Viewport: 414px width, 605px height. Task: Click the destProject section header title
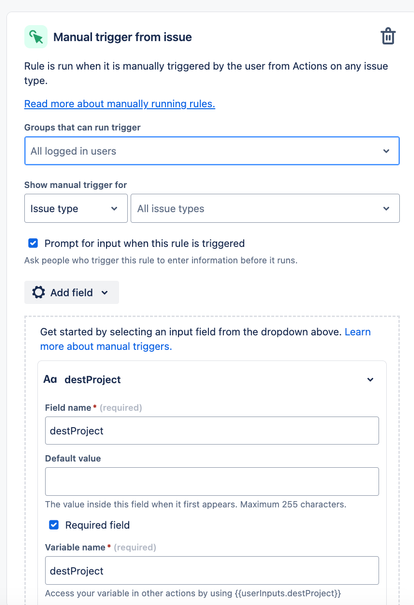click(93, 380)
